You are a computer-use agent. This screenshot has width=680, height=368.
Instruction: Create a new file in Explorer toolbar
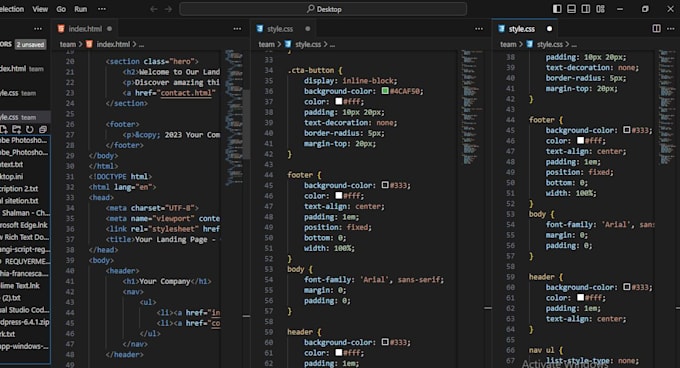[x=3, y=129]
